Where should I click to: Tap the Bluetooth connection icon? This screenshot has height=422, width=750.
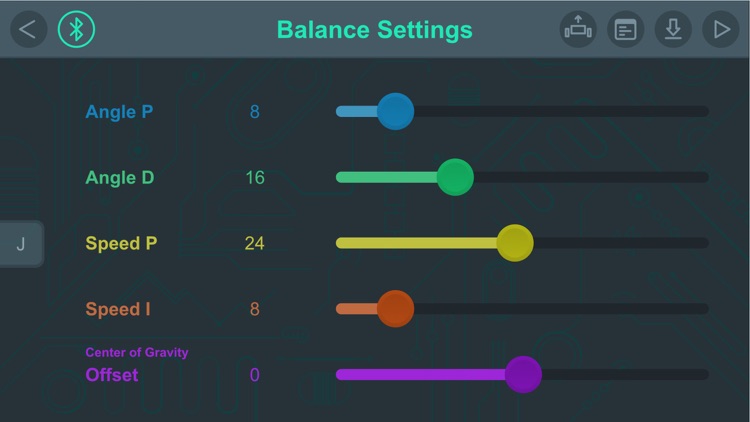click(x=76, y=29)
